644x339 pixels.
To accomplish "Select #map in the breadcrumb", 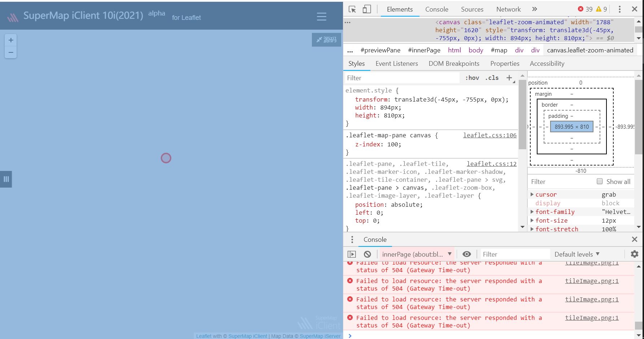I will click(x=499, y=50).
